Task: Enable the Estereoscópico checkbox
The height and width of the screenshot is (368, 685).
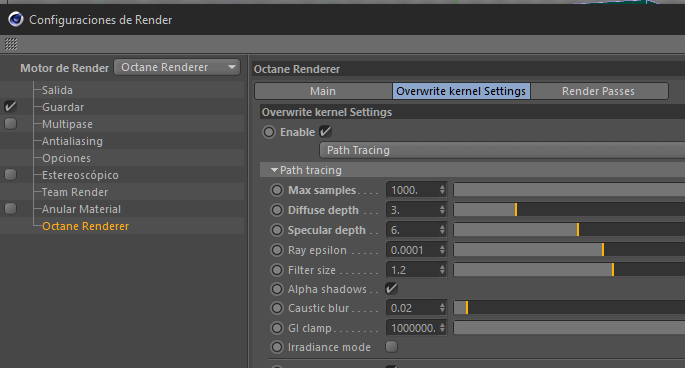Action: (10, 175)
